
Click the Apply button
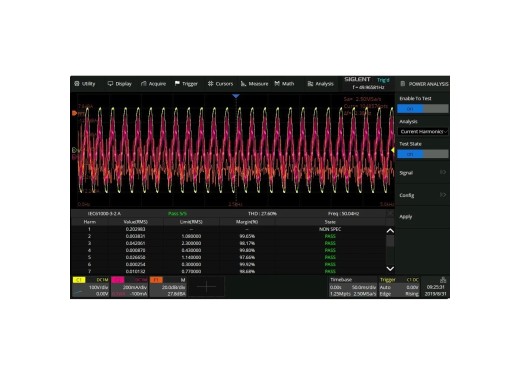[x=423, y=217]
